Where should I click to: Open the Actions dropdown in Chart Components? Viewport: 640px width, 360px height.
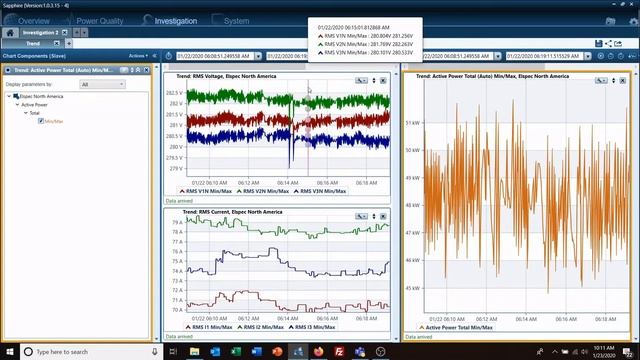click(138, 56)
